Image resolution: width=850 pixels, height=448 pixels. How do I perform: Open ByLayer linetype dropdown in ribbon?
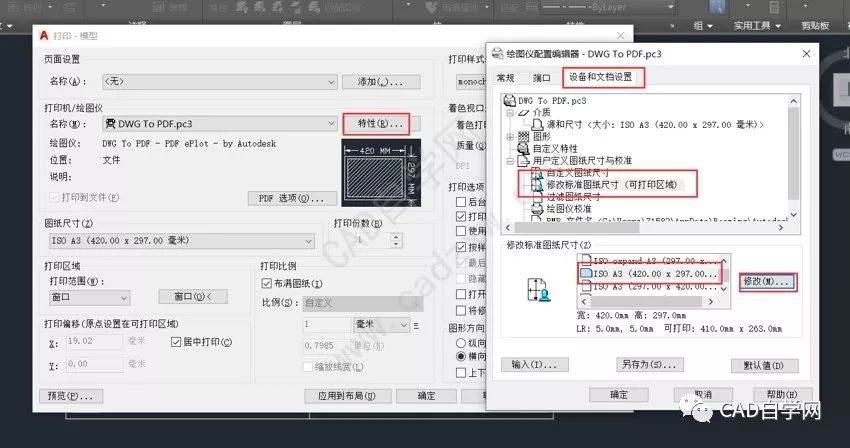607,7
